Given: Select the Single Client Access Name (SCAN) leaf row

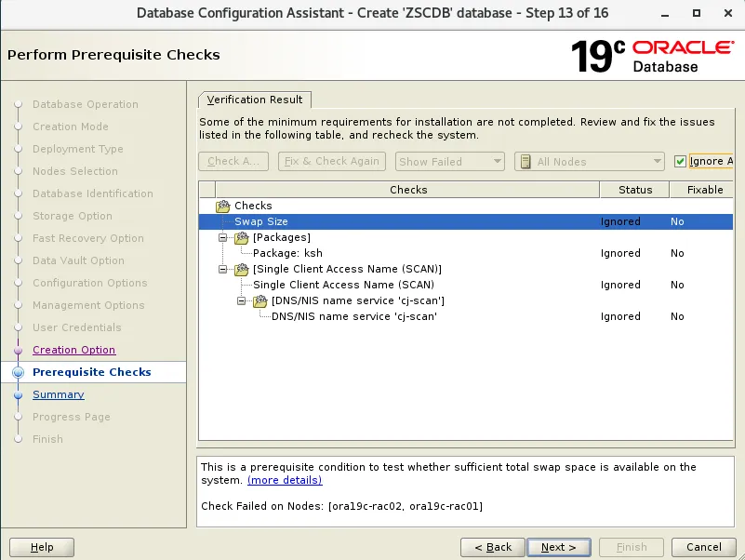Looking at the screenshot, I should point(466,285).
